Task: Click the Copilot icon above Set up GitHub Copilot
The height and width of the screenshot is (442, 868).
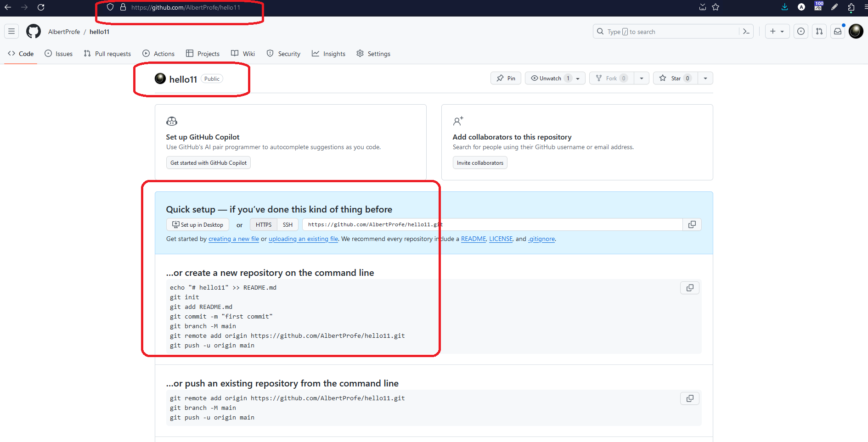Action: (x=172, y=121)
